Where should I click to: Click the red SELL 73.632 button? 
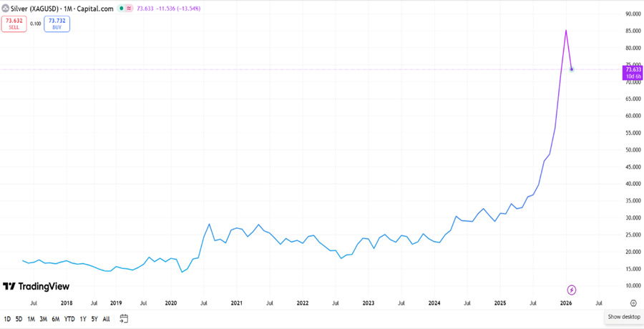[x=14, y=24]
